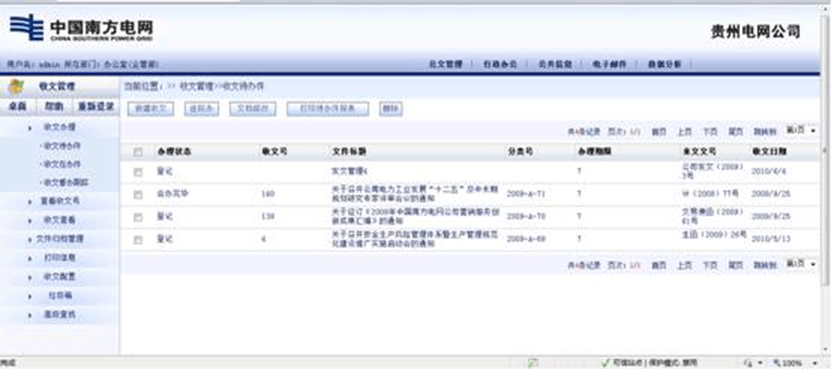Viewport: 831px width, 369px height.
Task: Click the green checkmark status bar icon
Action: click(x=605, y=363)
